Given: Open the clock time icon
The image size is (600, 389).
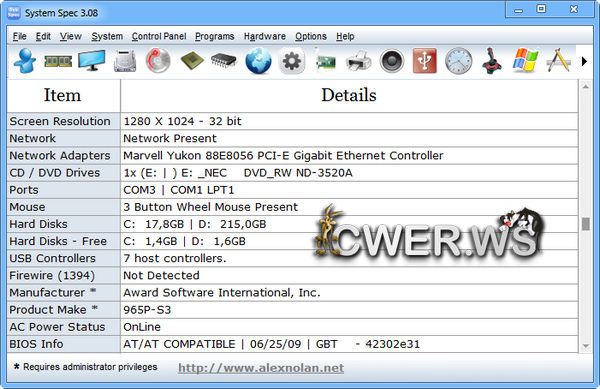Looking at the screenshot, I should (458, 61).
